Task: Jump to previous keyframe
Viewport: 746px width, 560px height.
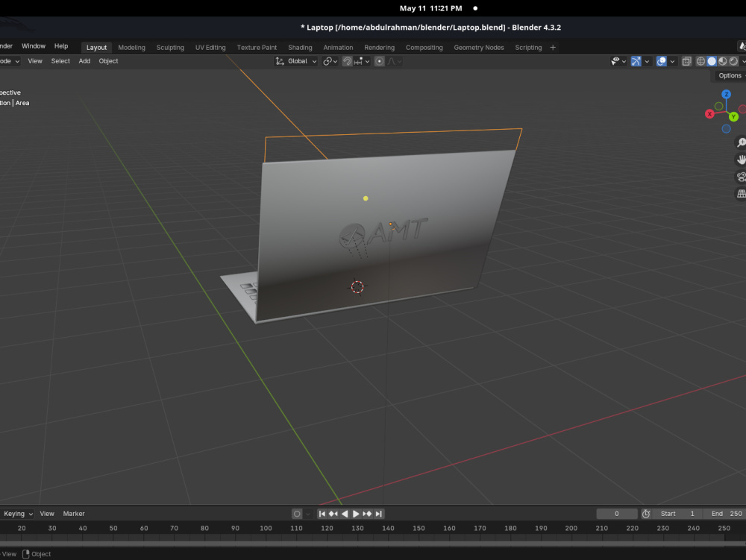Action: pos(333,514)
